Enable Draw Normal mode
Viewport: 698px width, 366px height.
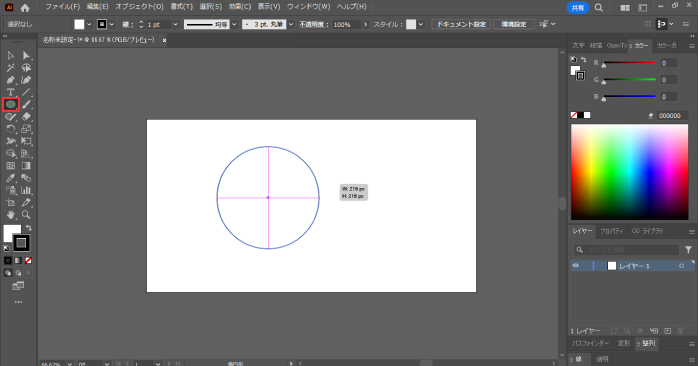[x=8, y=273]
